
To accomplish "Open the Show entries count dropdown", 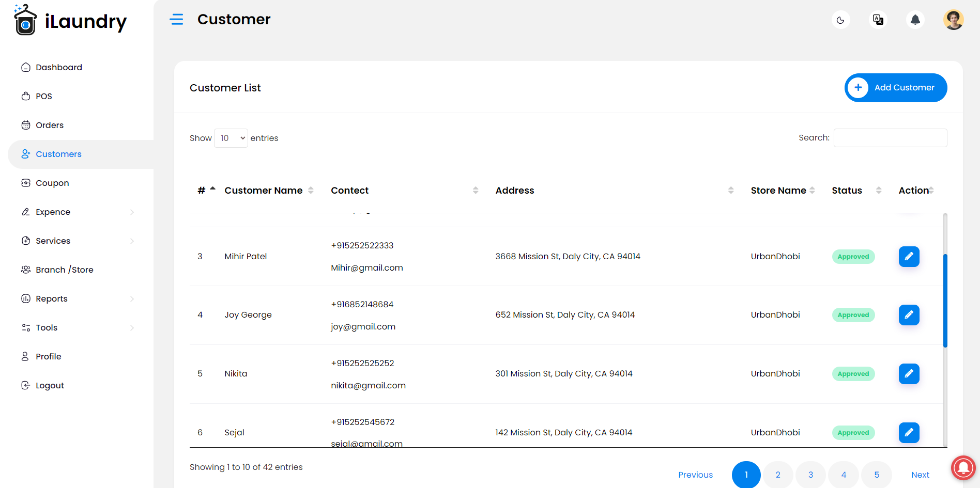I will pyautogui.click(x=231, y=138).
